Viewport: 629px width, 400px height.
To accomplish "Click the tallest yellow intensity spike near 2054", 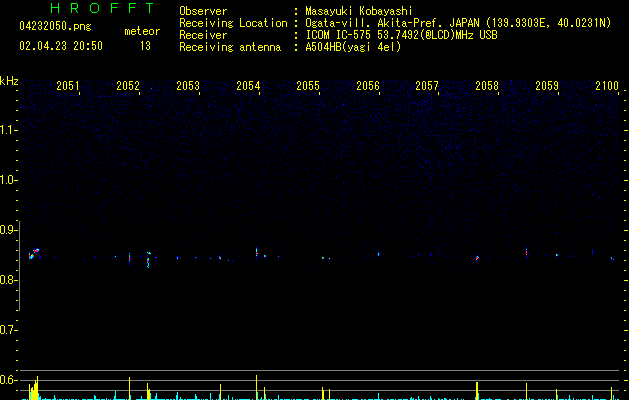I will coord(256,387).
